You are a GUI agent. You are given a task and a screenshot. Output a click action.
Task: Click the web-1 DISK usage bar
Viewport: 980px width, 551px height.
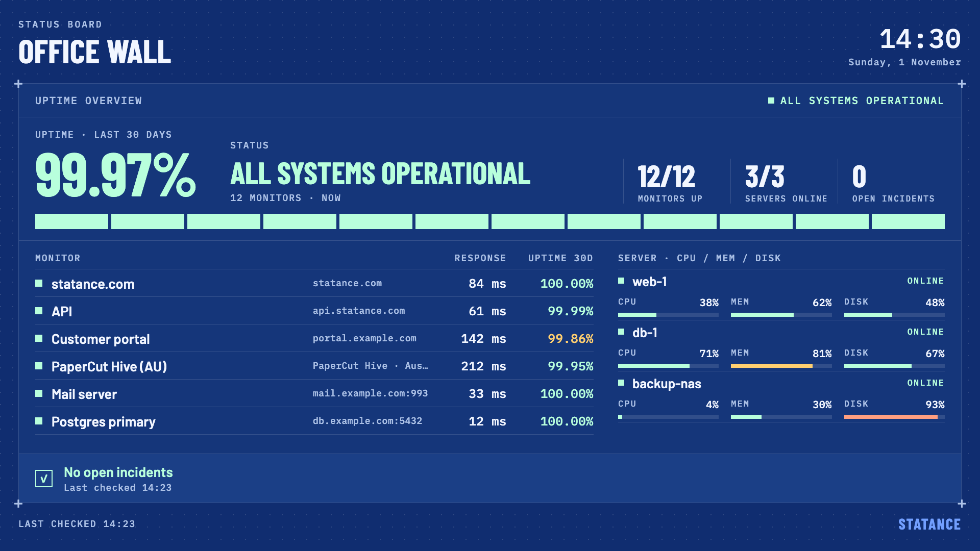click(894, 315)
